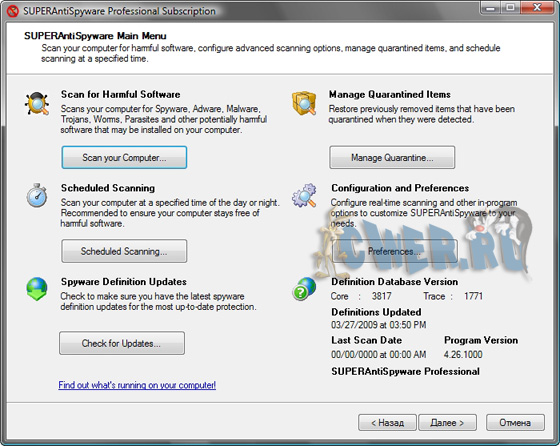Image resolution: width=560 pixels, height=446 pixels.
Task: Click the globe download updates icon
Action: tap(37, 289)
